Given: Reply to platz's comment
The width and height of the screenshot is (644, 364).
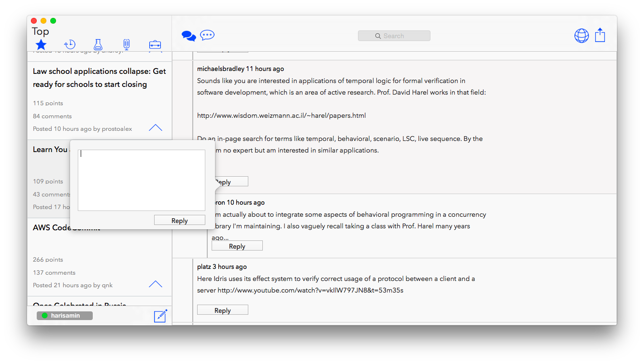Looking at the screenshot, I should (x=223, y=310).
